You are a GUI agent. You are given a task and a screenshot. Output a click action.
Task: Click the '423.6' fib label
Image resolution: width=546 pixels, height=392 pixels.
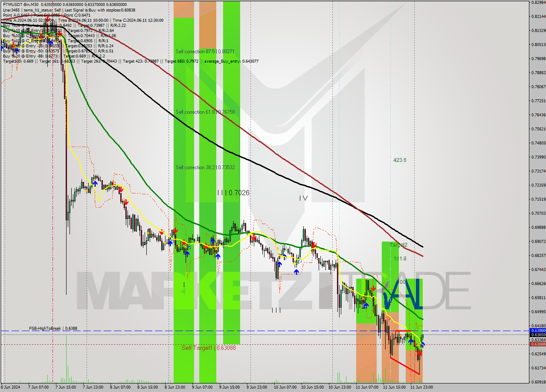[400, 160]
